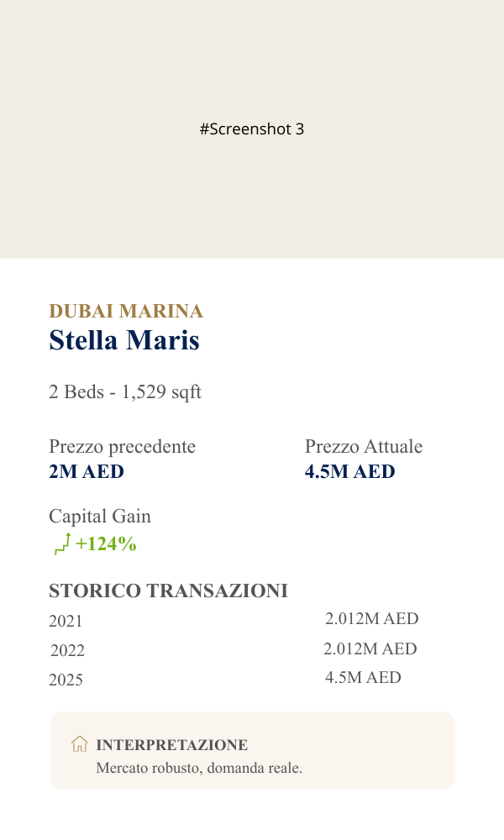Select the 4.5M AED current price value
This screenshot has width=504, height=840.
[x=349, y=472]
